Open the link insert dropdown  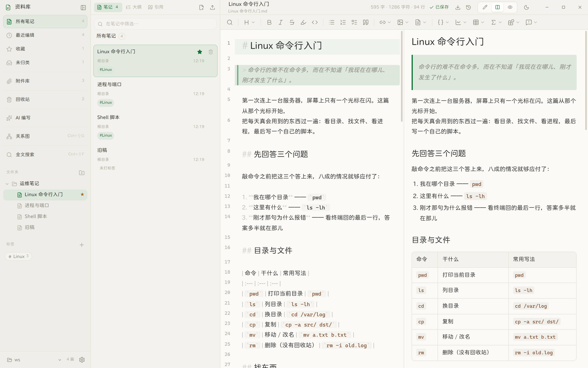(x=385, y=22)
